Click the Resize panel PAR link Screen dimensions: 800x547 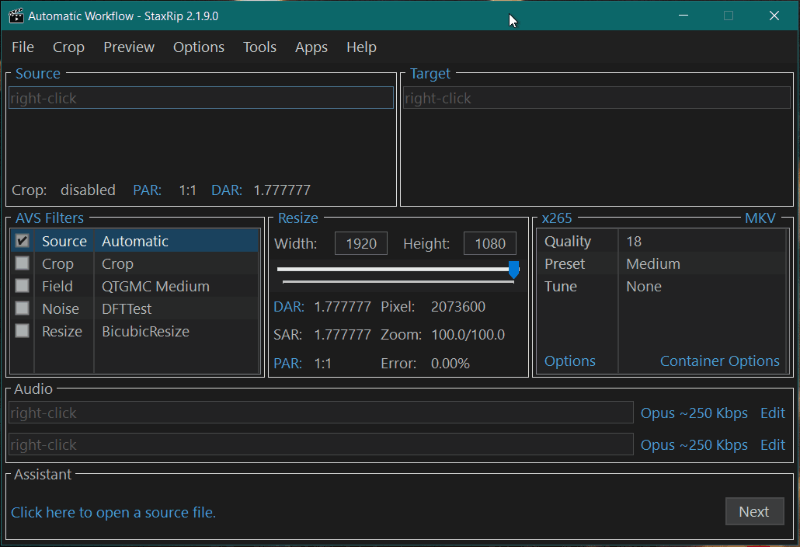tap(288, 363)
